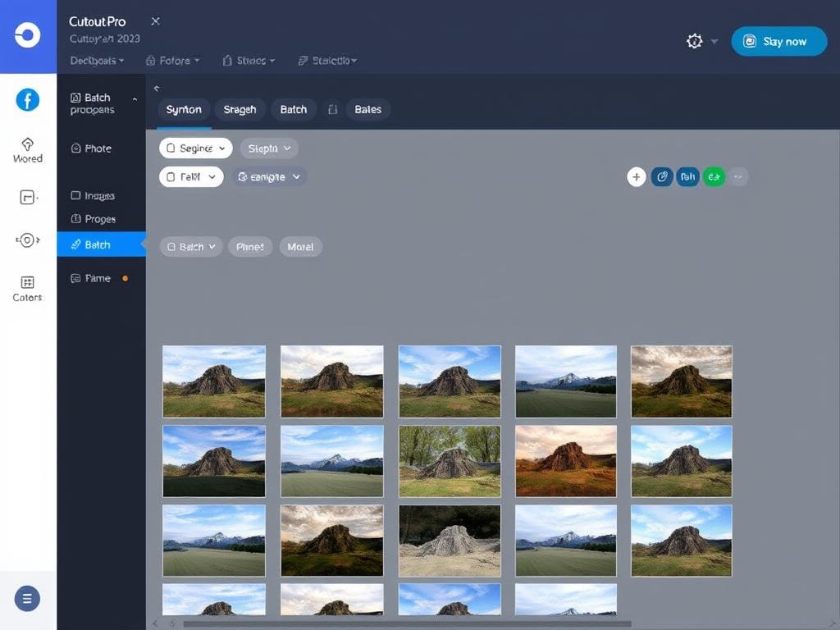This screenshot has height=630, width=840.
Task: Select the Wored tool in left rail
Action: click(27, 150)
